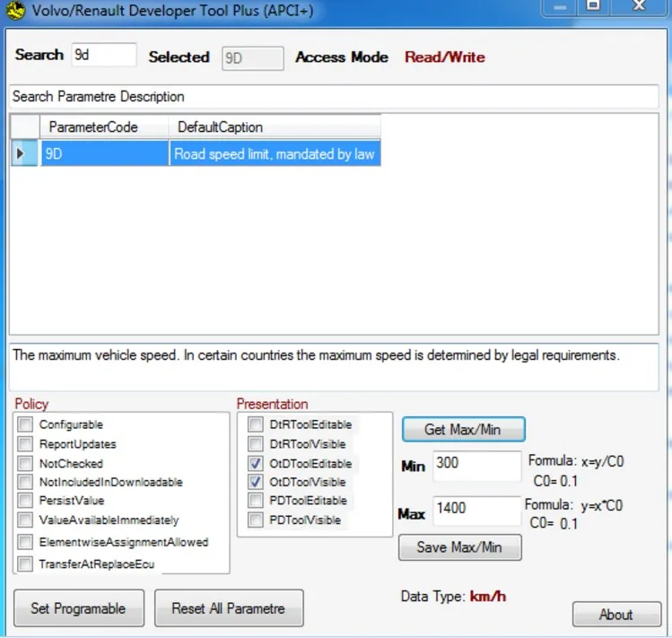Click the Min value field showing 300

(477, 465)
